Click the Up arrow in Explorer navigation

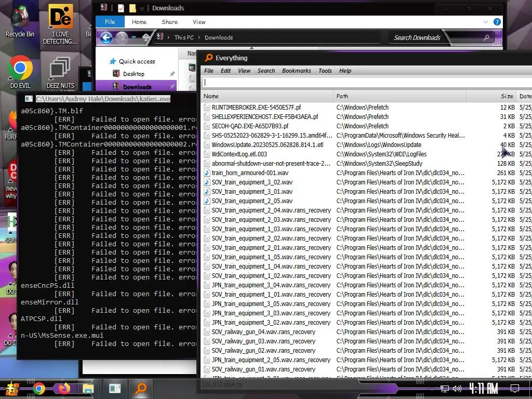pos(145,37)
